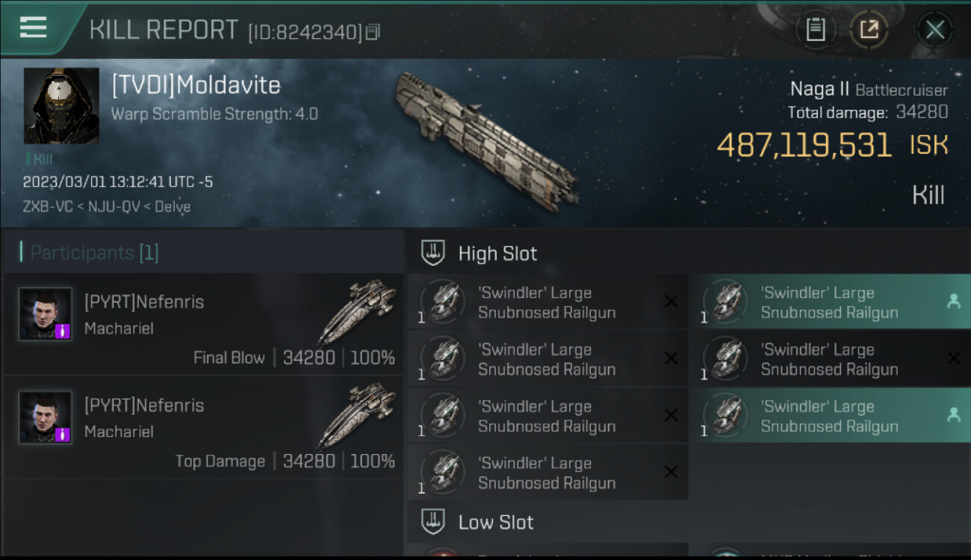Click the share export icon
This screenshot has height=560, width=971.
click(x=869, y=30)
